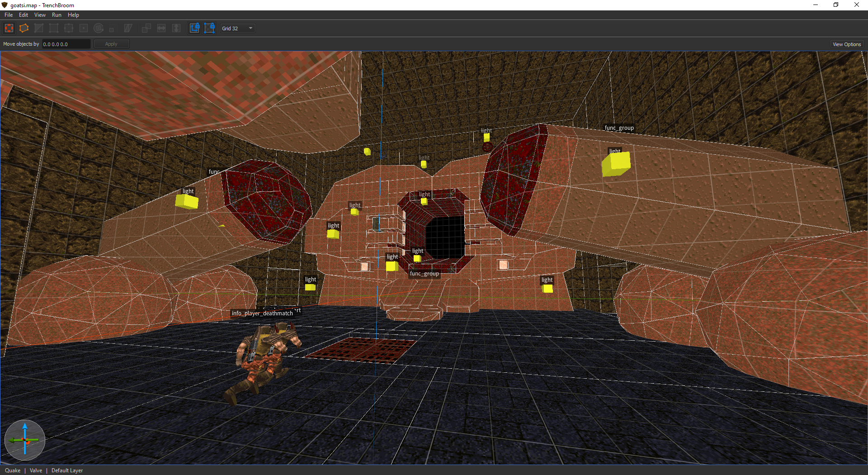The width and height of the screenshot is (868, 475).
Task: Select the Shear tool
Action: tap(128, 28)
